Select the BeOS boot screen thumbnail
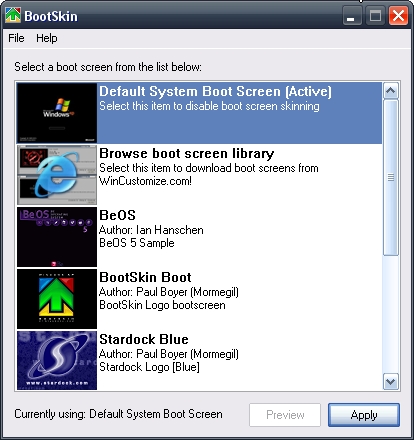This screenshot has width=414, height=440. [57, 237]
